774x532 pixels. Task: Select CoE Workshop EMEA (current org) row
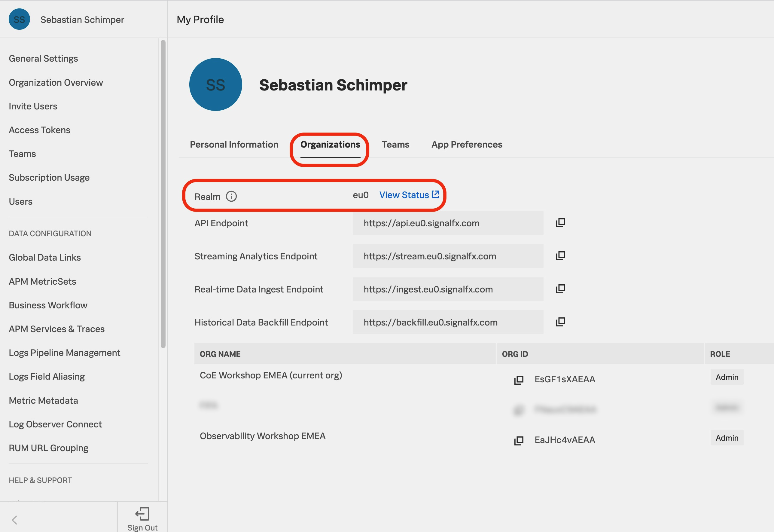tap(271, 375)
